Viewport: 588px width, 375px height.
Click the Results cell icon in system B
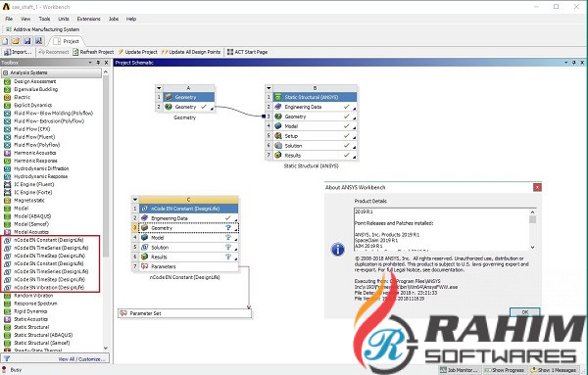(278, 155)
